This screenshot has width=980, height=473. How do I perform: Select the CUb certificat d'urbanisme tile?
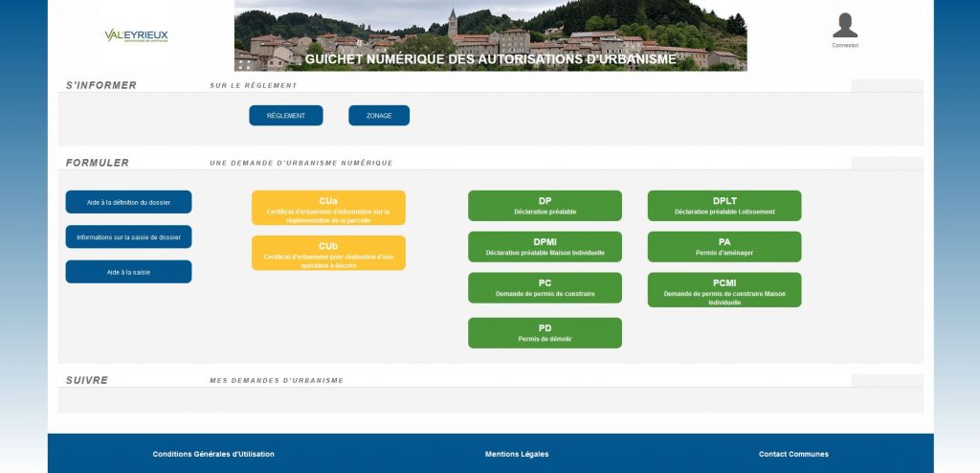(328, 253)
